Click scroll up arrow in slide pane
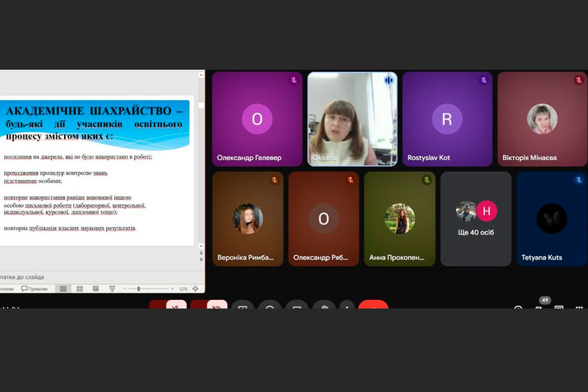 click(201, 75)
